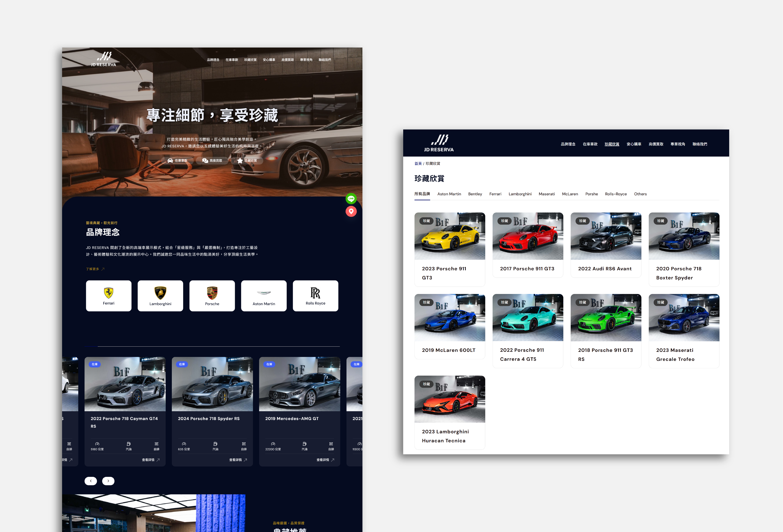Click the 珍藏 badge on the Audi RS6 Avant card

click(x=583, y=221)
